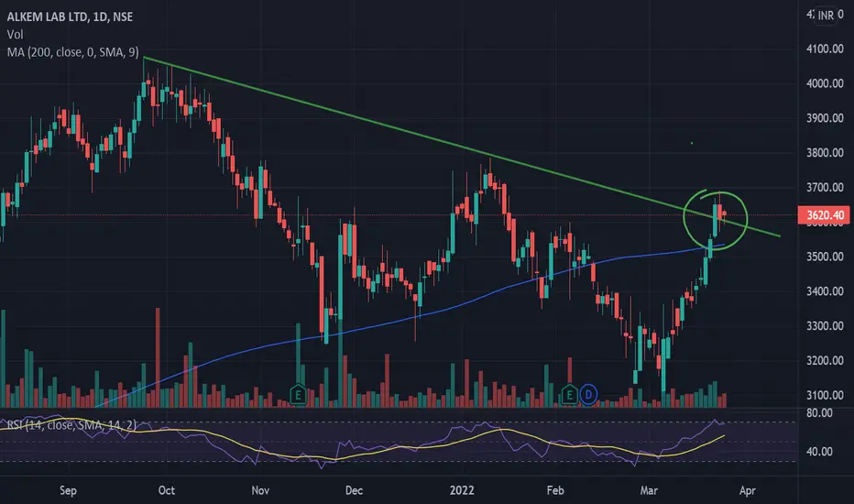854x504 pixels.
Task: Click the 3100.00 price axis label
Action: (x=825, y=395)
